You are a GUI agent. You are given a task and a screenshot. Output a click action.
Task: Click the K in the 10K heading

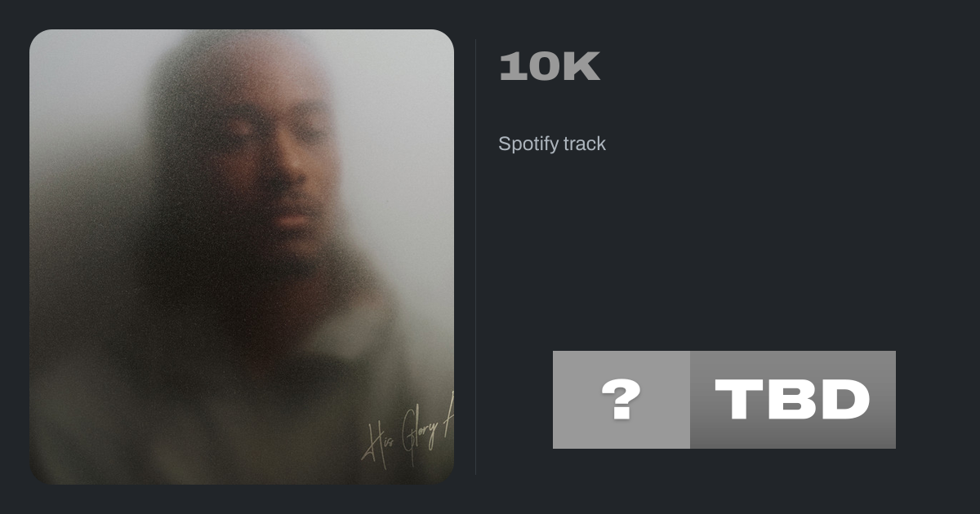pos(581,66)
